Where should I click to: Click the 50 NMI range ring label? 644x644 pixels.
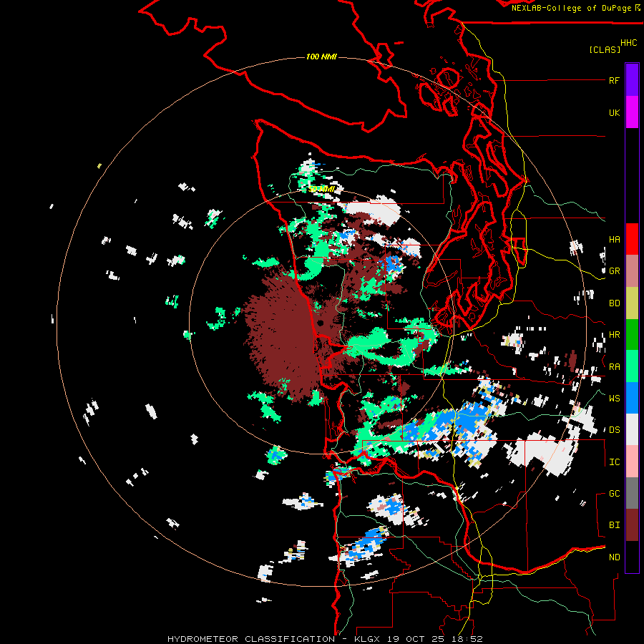(321, 189)
